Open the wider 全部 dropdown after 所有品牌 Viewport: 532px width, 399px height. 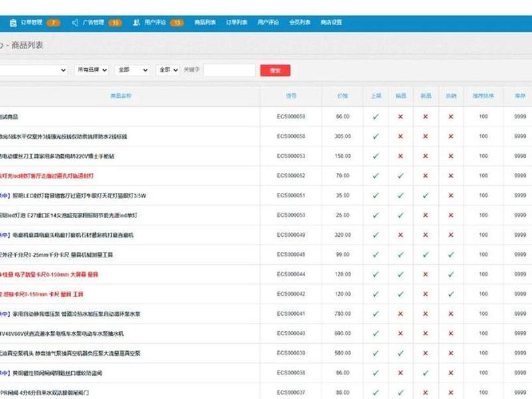(x=132, y=70)
